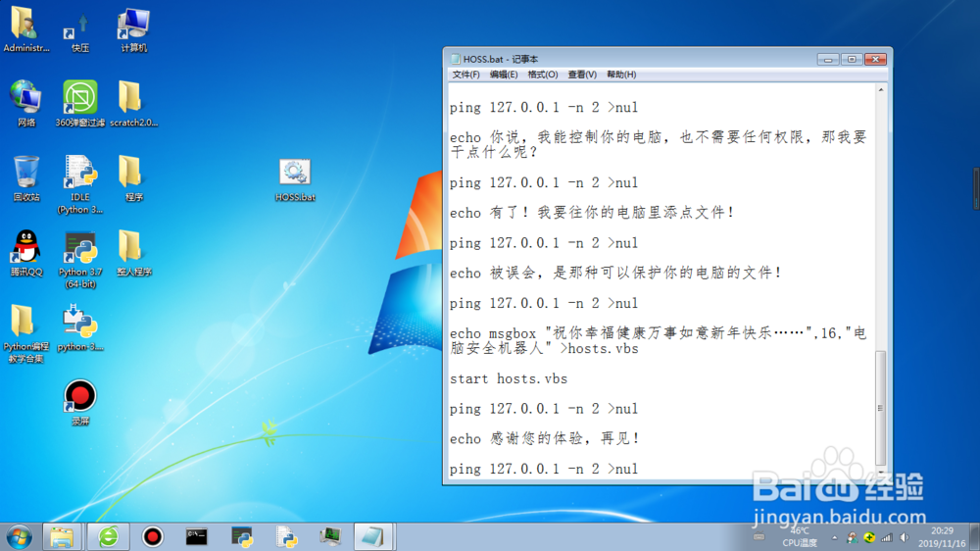Click the text 'echo msgbox' in Notepad
980x551 pixels.
(x=493, y=333)
